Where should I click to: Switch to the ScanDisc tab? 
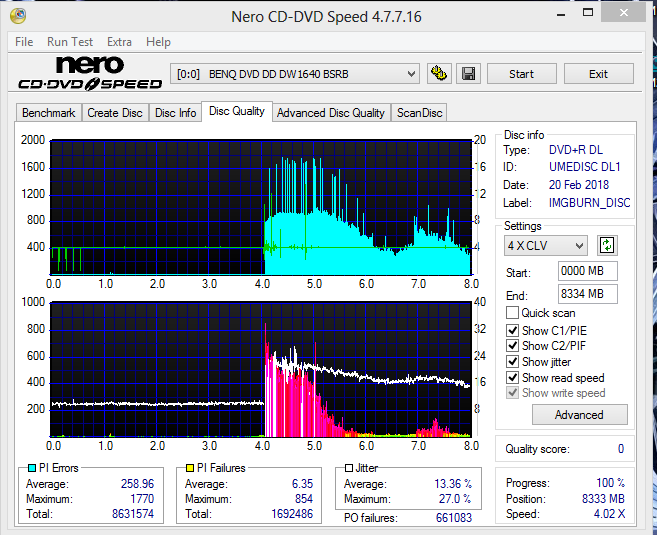[x=419, y=113]
